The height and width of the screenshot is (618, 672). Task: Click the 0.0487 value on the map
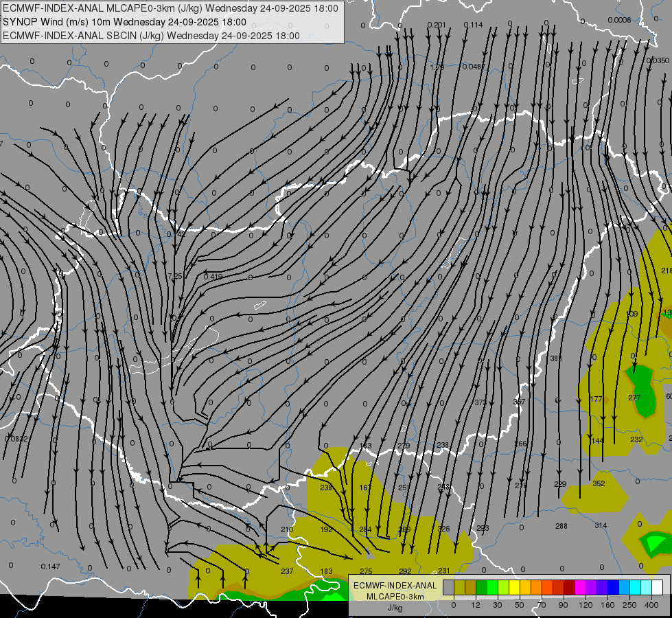click(x=474, y=67)
